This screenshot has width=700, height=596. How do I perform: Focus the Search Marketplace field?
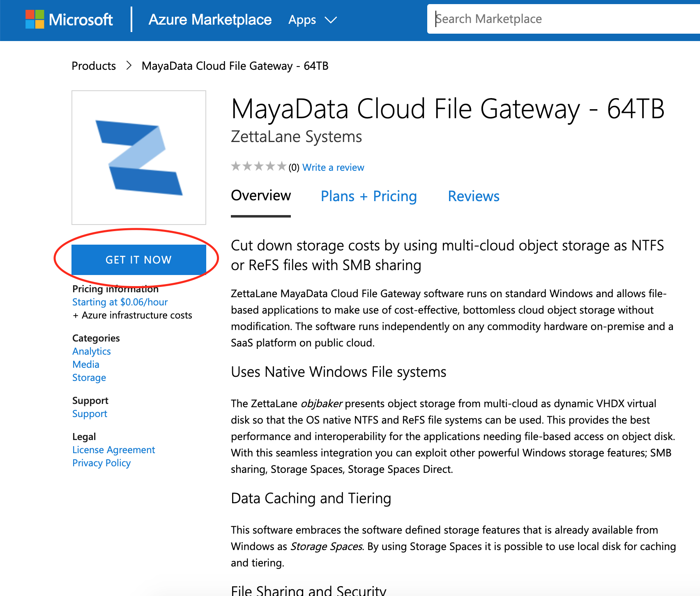click(563, 19)
